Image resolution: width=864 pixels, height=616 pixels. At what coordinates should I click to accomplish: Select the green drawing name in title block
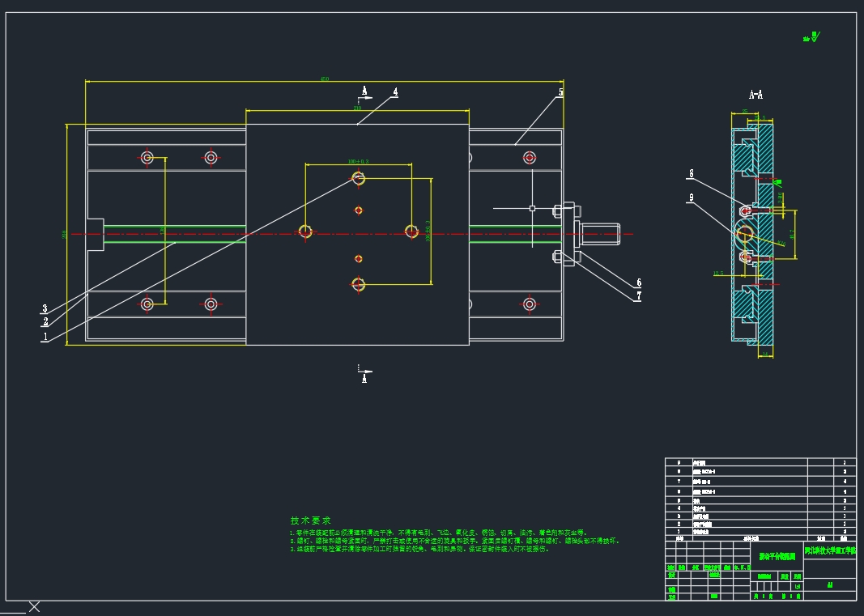click(x=777, y=556)
